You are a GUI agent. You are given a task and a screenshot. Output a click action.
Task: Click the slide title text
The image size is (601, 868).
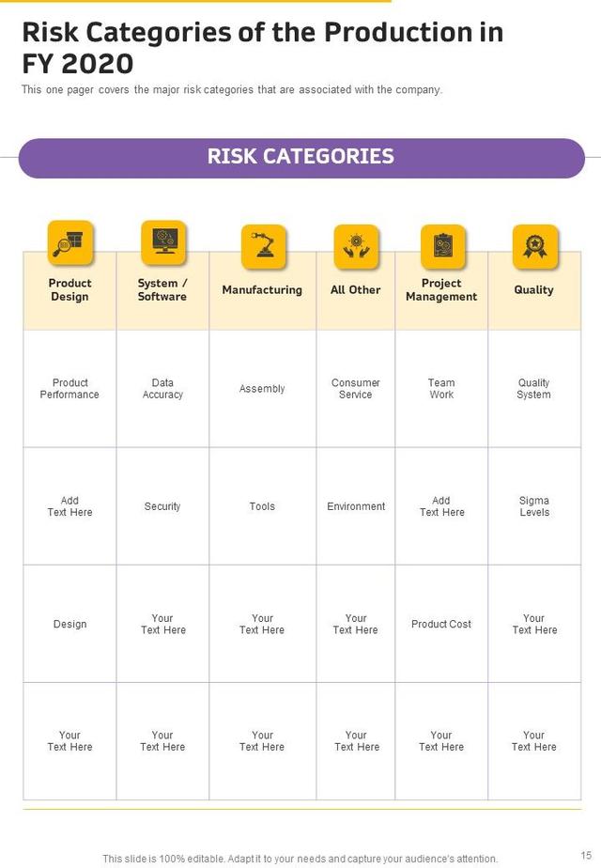(x=263, y=48)
